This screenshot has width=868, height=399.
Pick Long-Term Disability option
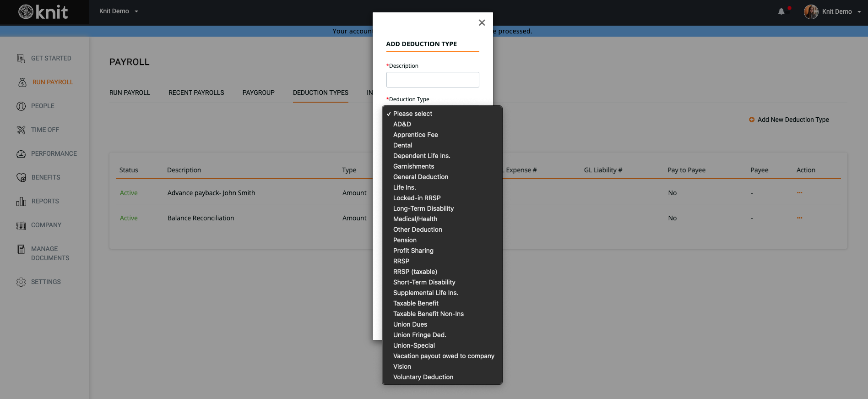[442, 208]
